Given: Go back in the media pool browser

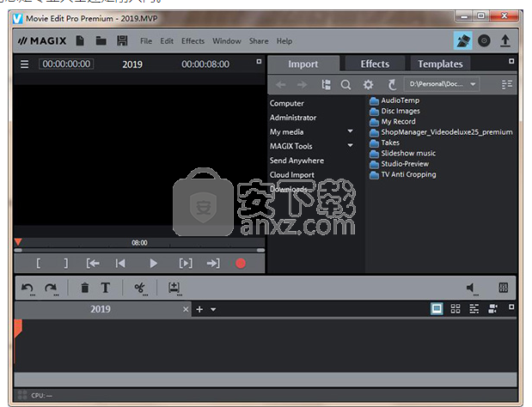Looking at the screenshot, I should (x=280, y=84).
